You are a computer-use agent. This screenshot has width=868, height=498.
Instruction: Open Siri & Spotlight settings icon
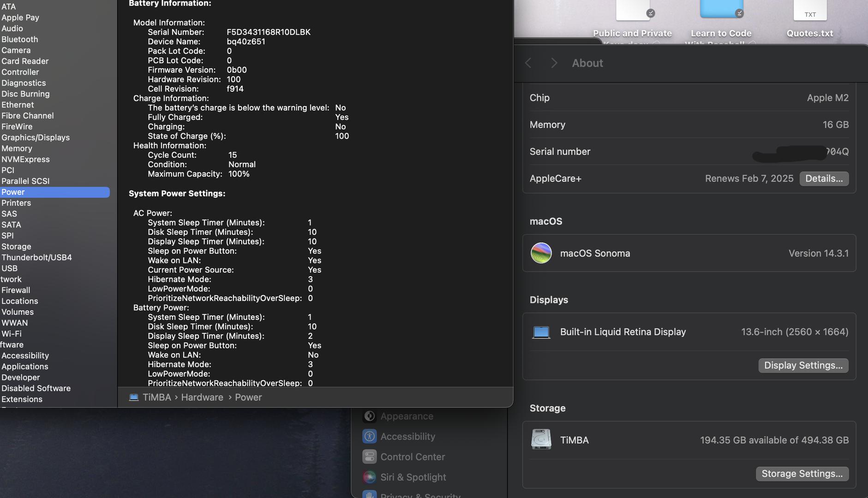[x=369, y=477]
